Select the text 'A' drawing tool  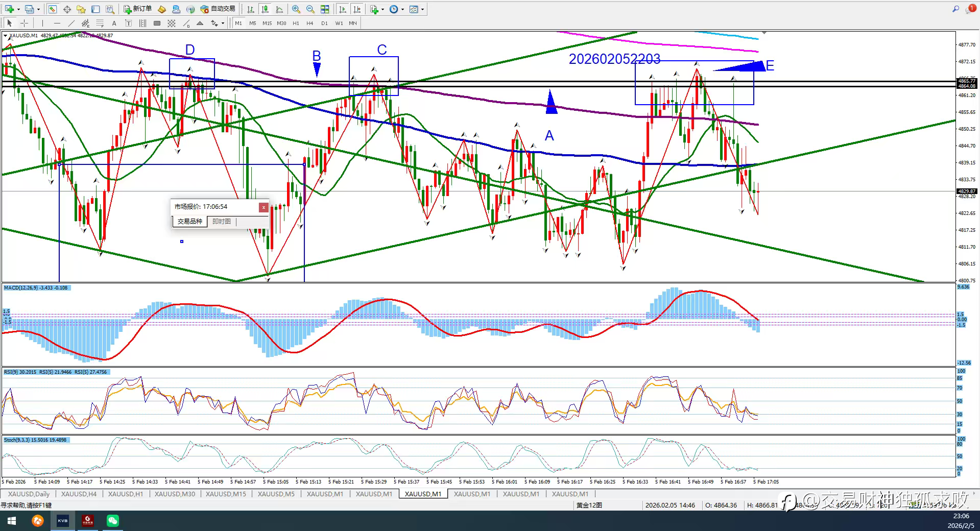coord(114,23)
